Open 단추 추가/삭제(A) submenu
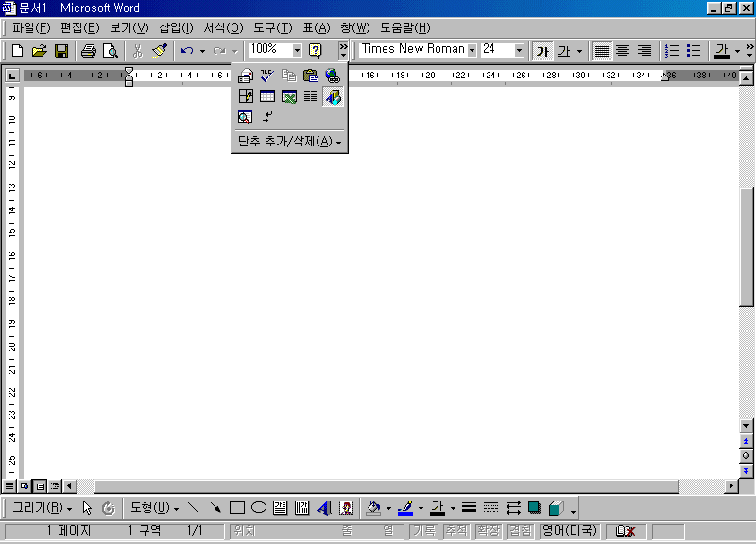 pos(290,141)
